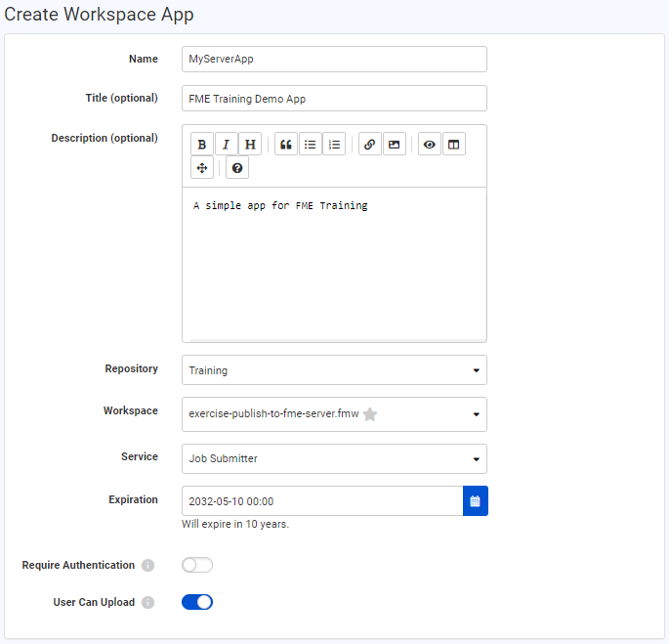Click the User Can Upload info icon

[x=148, y=602]
